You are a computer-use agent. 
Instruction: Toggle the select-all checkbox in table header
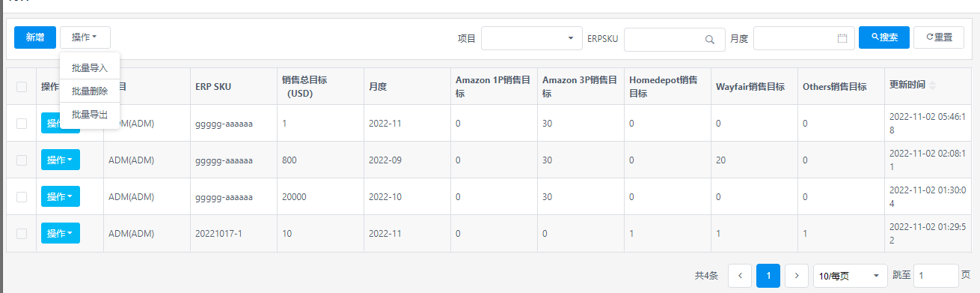click(x=22, y=87)
